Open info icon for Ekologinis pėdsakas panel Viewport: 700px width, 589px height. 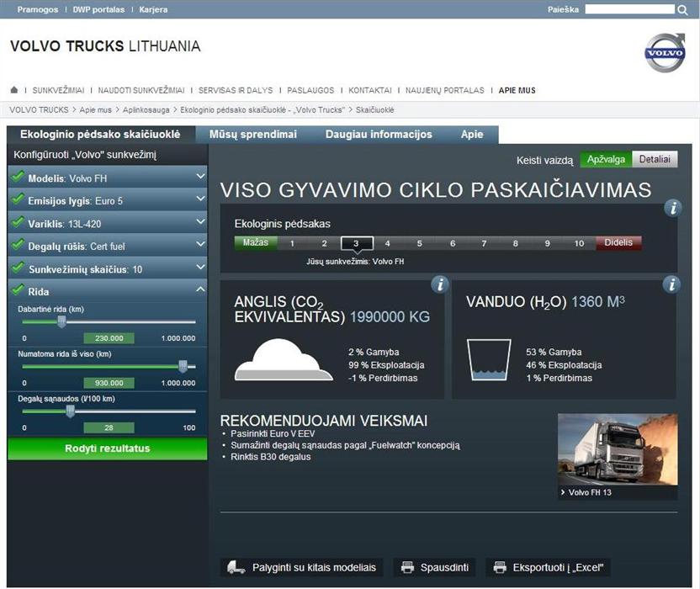pyautogui.click(x=673, y=208)
